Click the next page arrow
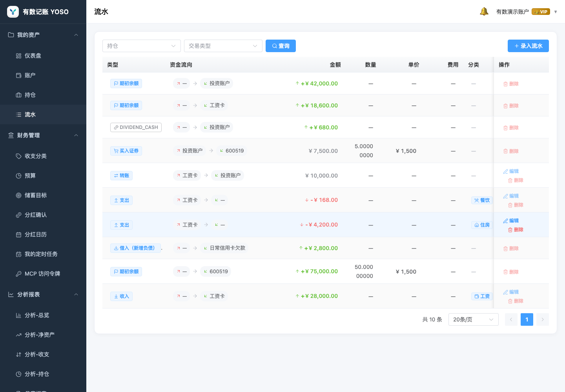The height and width of the screenshot is (392, 565). click(543, 319)
